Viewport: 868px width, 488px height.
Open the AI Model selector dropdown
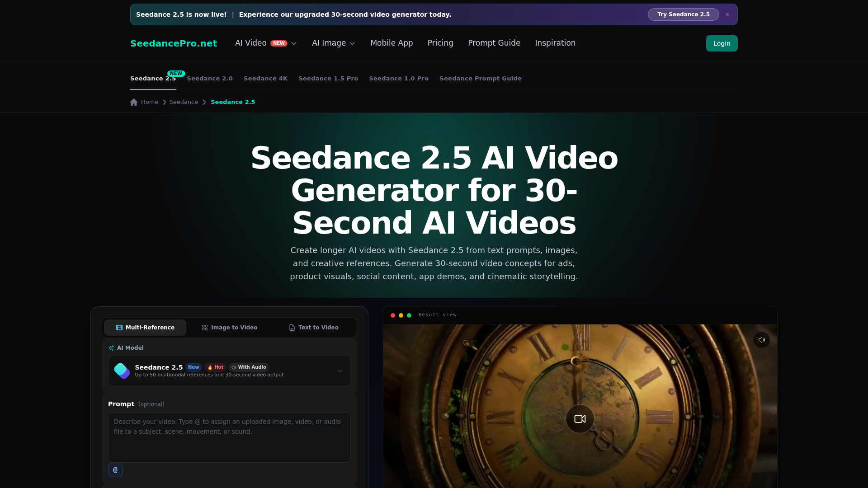point(229,371)
